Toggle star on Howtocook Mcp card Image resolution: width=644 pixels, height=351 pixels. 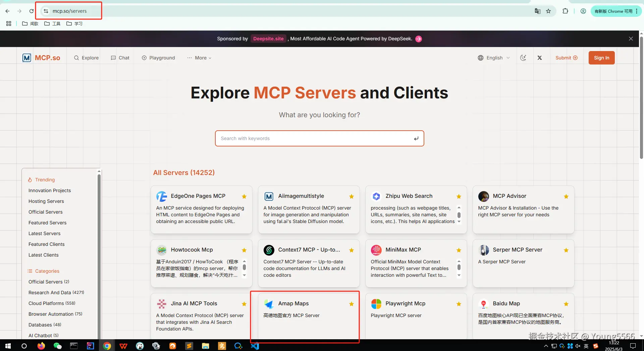(244, 250)
